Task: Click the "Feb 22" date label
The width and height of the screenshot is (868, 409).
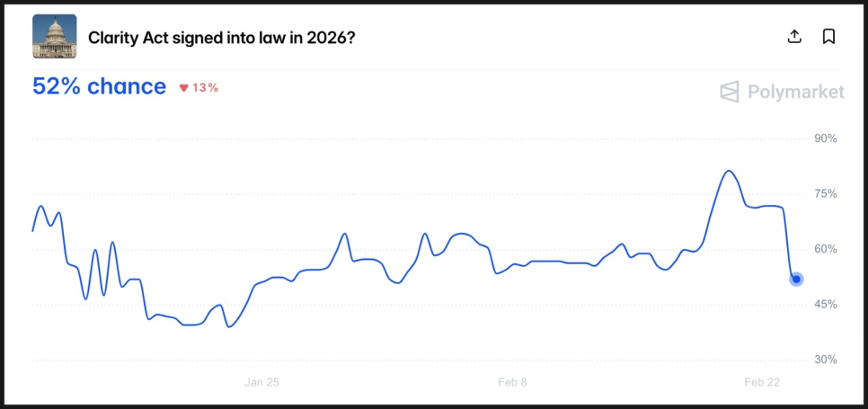Action: (x=762, y=382)
